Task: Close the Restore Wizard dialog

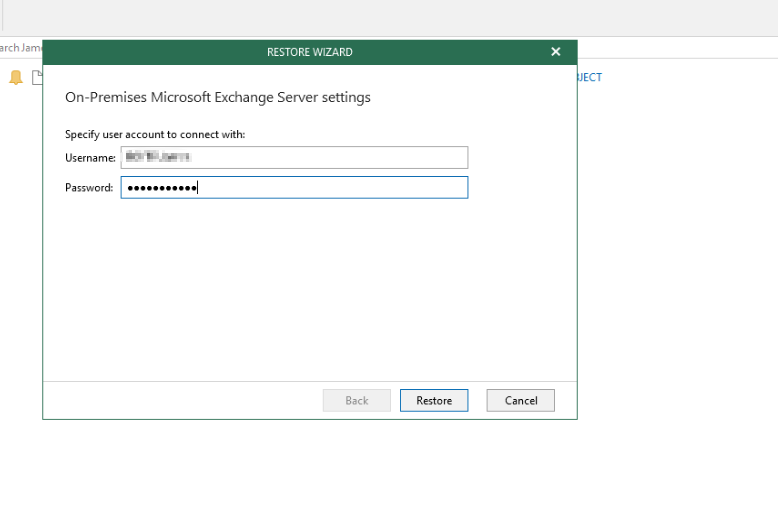Action: 556,52
